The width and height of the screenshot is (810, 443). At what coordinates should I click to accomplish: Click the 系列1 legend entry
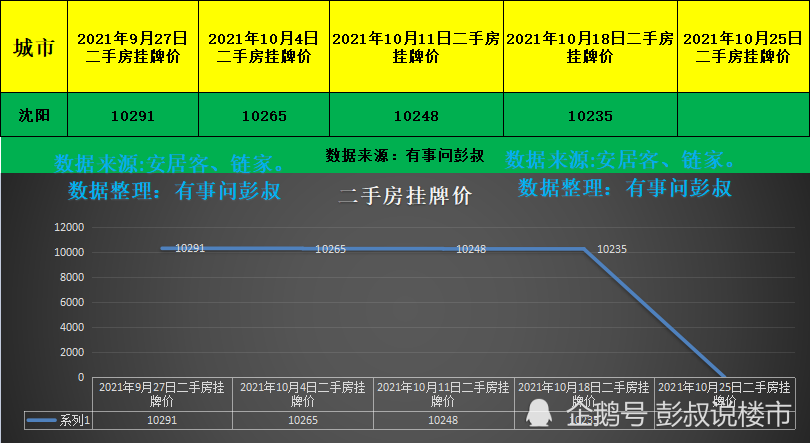point(58,420)
